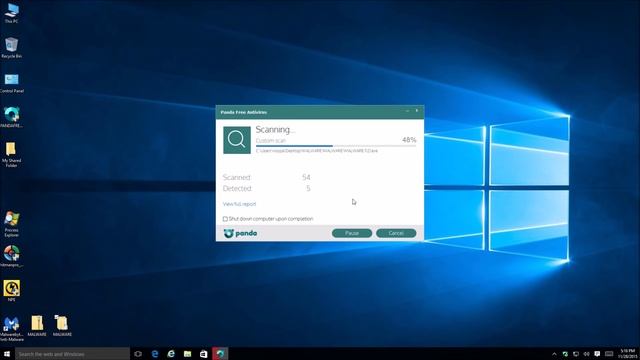Open the Action Center notification icon
This screenshot has width=640, height=360.
click(597, 354)
